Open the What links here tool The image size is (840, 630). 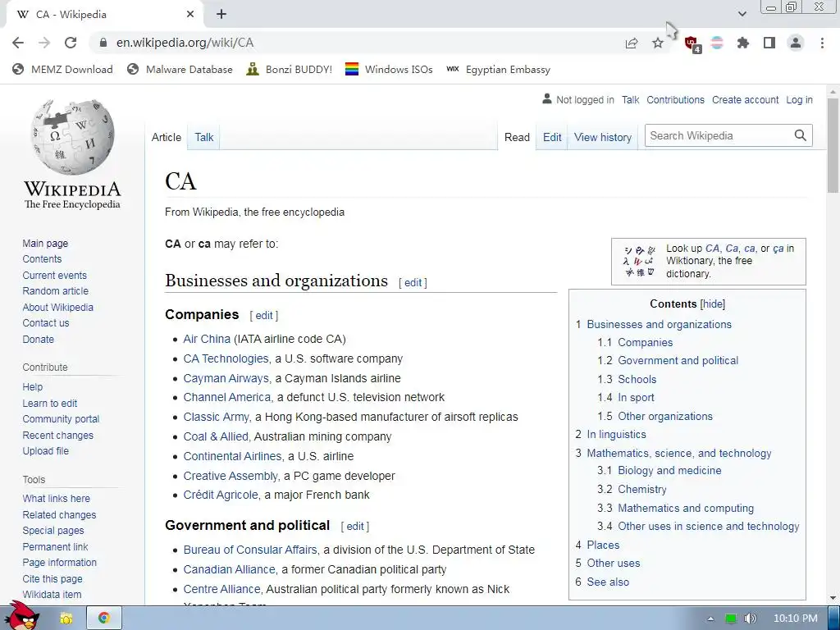pyautogui.click(x=57, y=498)
